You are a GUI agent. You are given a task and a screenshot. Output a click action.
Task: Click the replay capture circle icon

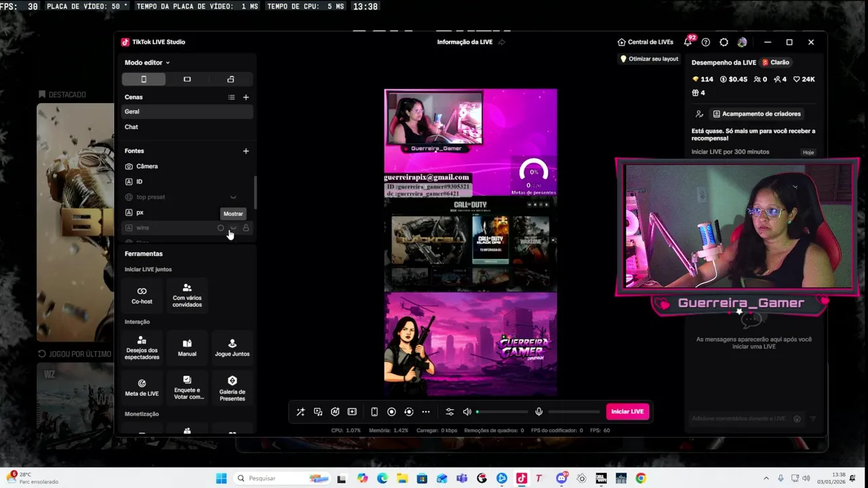(408, 411)
